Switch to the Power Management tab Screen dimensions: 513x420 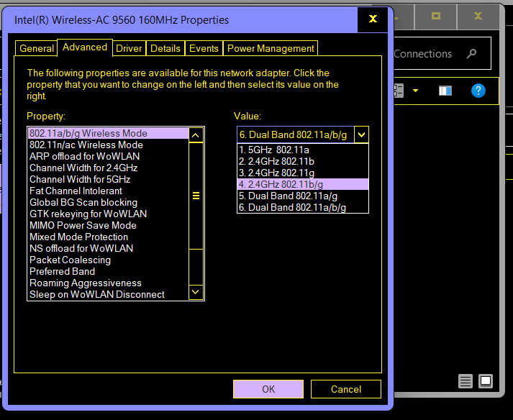(x=271, y=48)
